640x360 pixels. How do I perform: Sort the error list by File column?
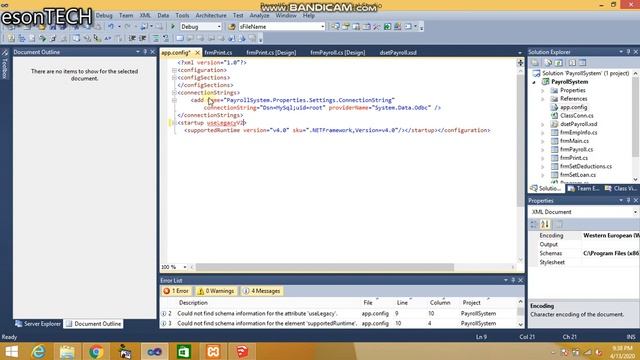368,302
